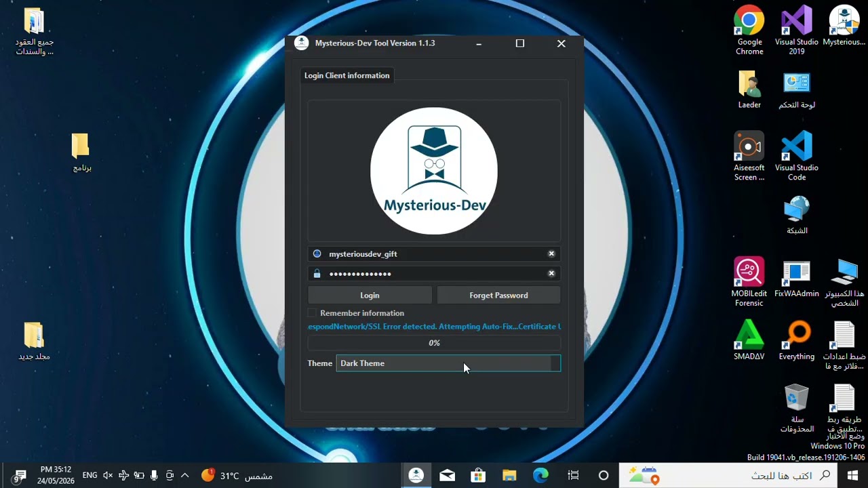
Task: Click the Theme label text
Action: coord(319,363)
